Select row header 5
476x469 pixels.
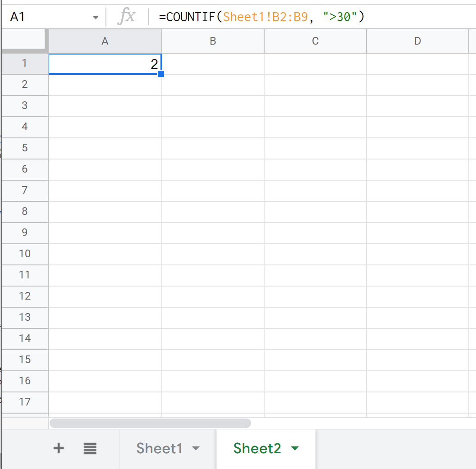24,148
